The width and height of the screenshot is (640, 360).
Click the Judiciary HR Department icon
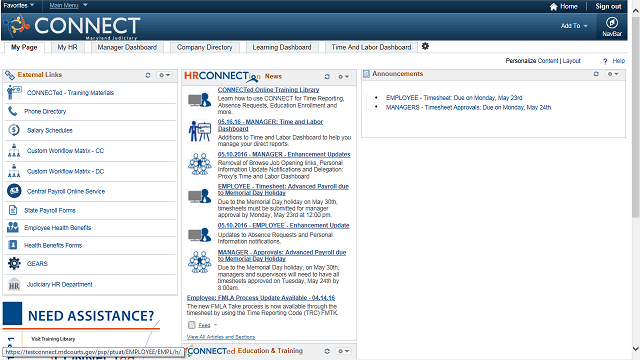14,284
